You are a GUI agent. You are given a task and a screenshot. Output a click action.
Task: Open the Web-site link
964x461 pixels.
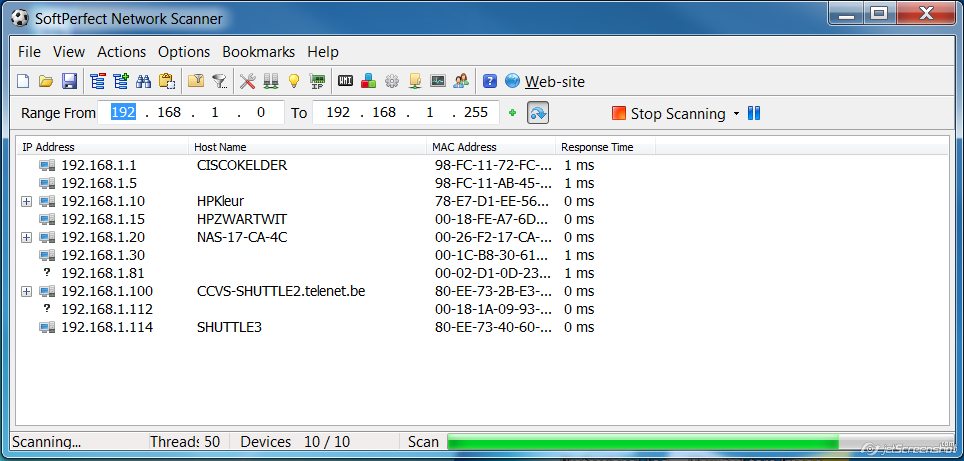point(555,82)
